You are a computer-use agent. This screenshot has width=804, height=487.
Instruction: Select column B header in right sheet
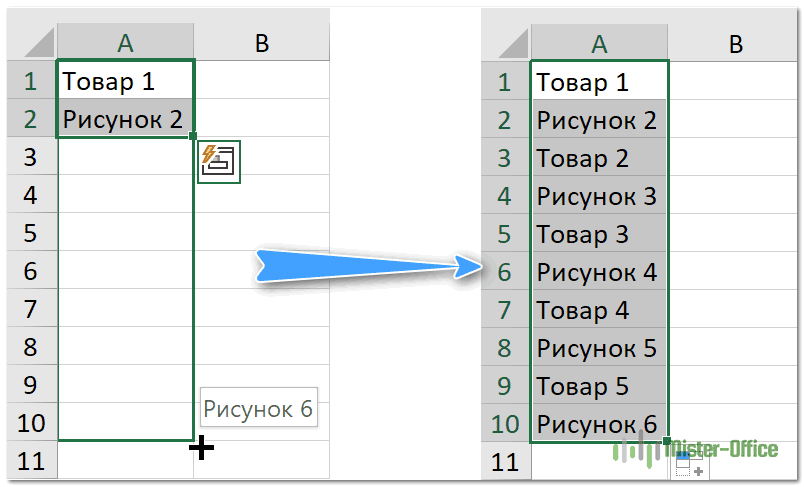coord(735,43)
